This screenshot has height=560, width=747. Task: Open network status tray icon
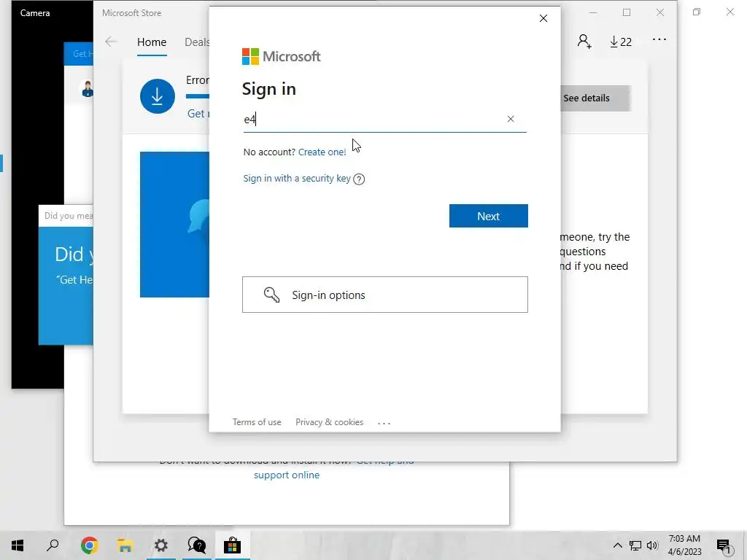pos(635,545)
